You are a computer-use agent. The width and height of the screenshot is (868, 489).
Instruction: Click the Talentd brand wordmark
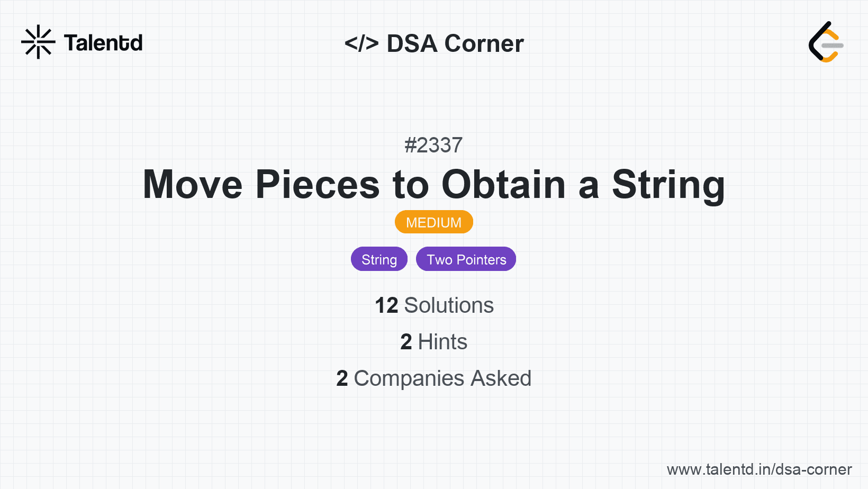click(x=103, y=43)
